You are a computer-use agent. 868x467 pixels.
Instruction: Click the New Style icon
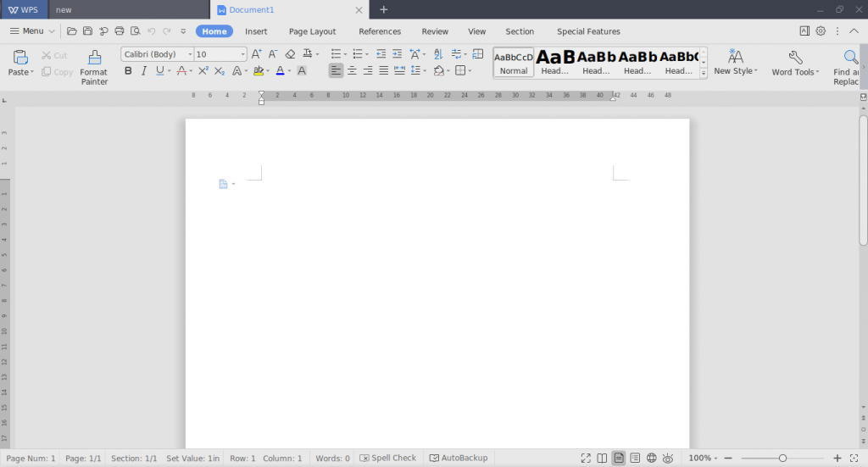click(735, 57)
